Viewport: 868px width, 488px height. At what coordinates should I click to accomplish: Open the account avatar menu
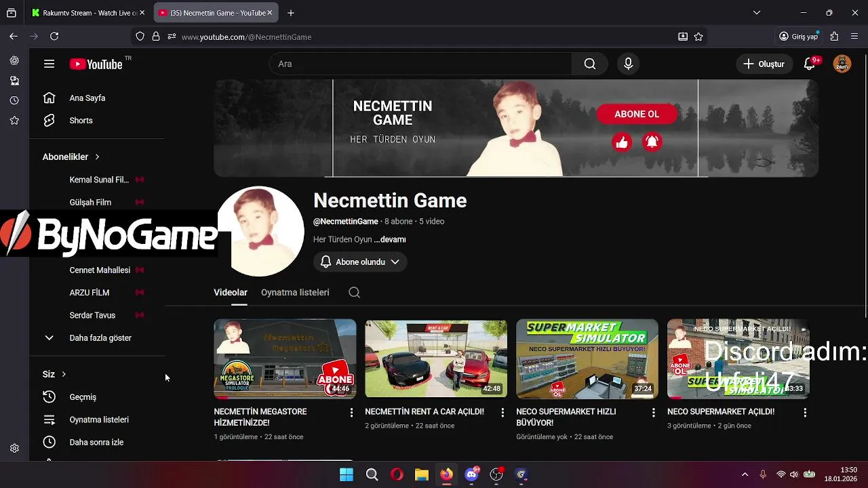842,64
